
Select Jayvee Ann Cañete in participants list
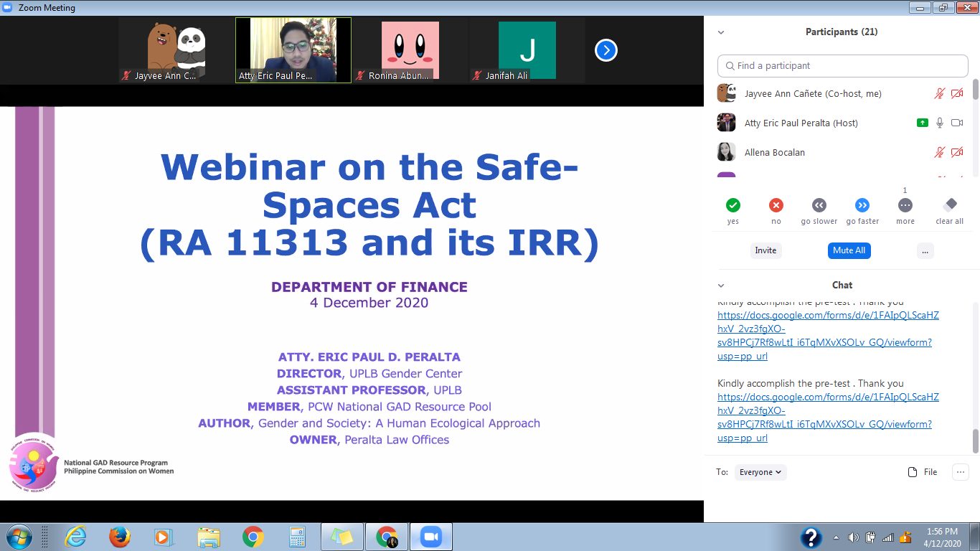point(843,93)
